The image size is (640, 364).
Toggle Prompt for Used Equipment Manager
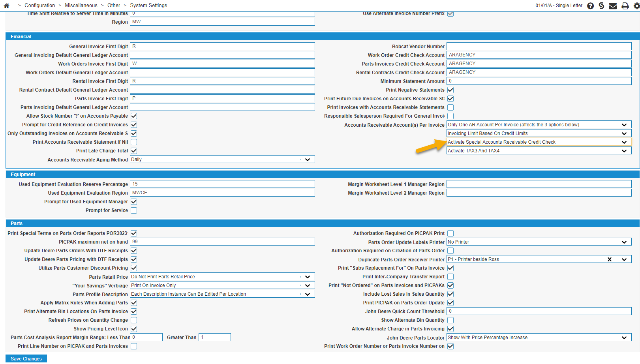(x=134, y=202)
